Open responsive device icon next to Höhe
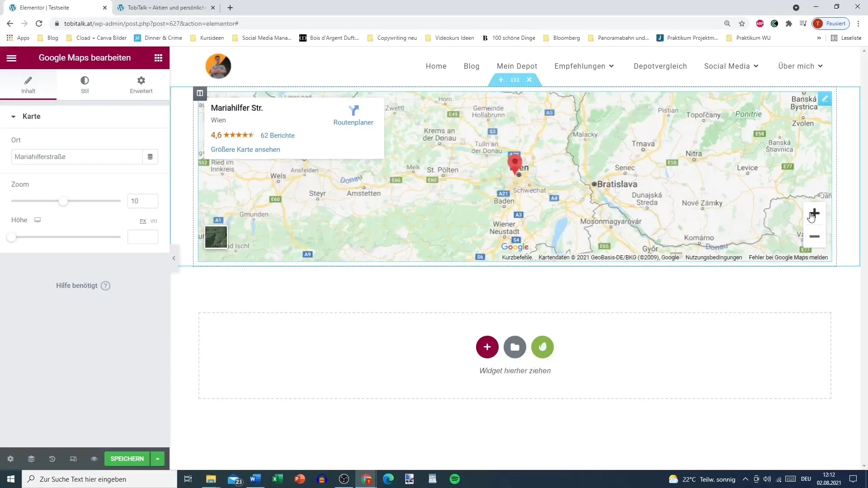Image resolution: width=868 pixels, height=488 pixels. [x=38, y=220]
